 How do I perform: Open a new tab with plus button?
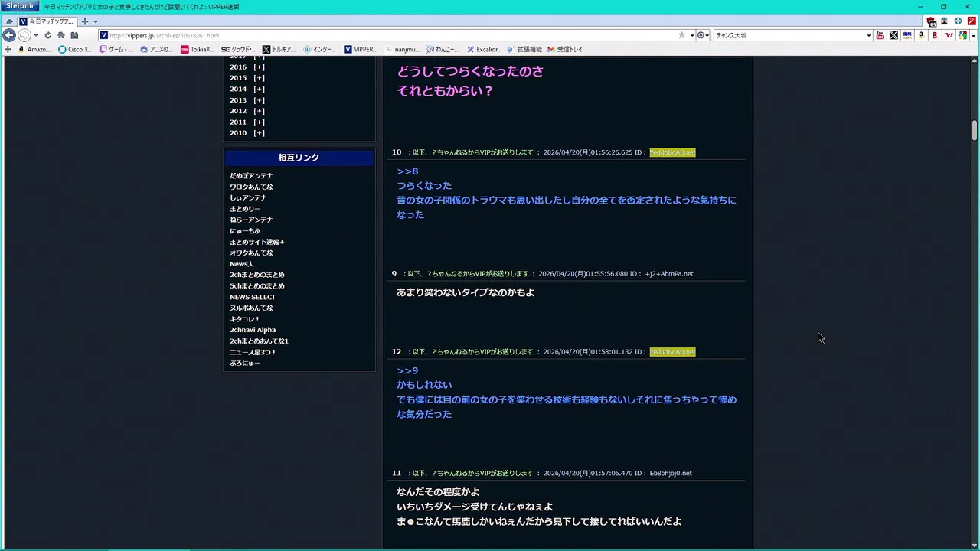tap(85, 21)
